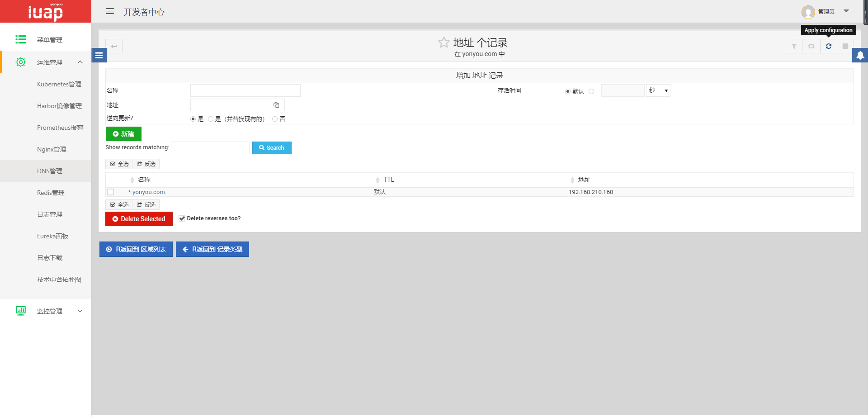The image size is (868, 417).
Task: Expand the 监控管理 sidebar section
Action: 80,311
